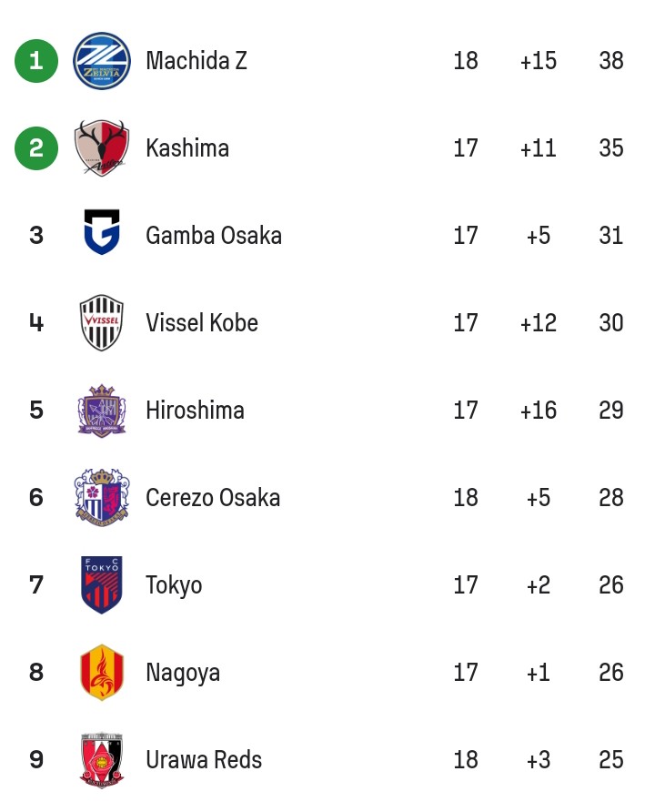Select the Vissel Kobe striped crest
Viewport: 655px width, 812px height.
[101, 322]
